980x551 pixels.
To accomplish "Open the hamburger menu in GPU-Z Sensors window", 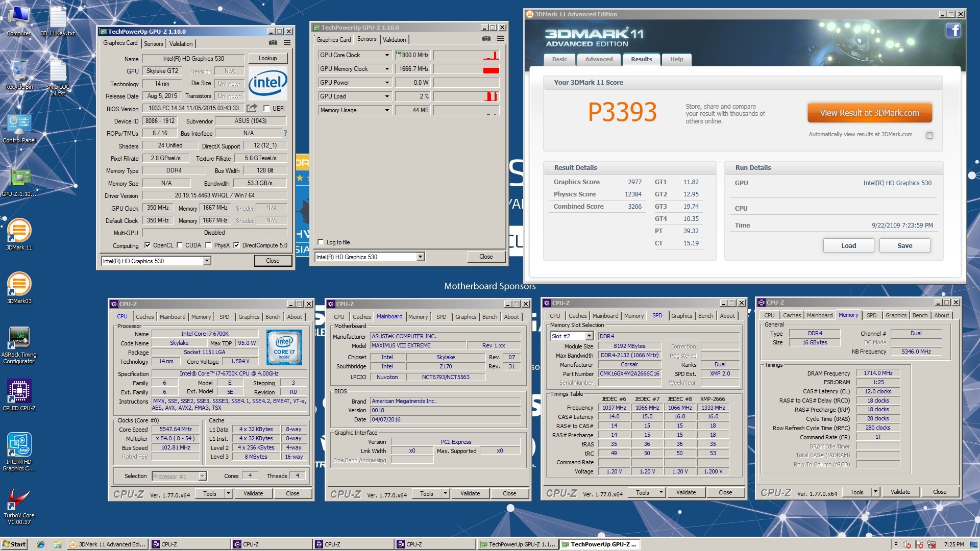I will pyautogui.click(x=501, y=39).
